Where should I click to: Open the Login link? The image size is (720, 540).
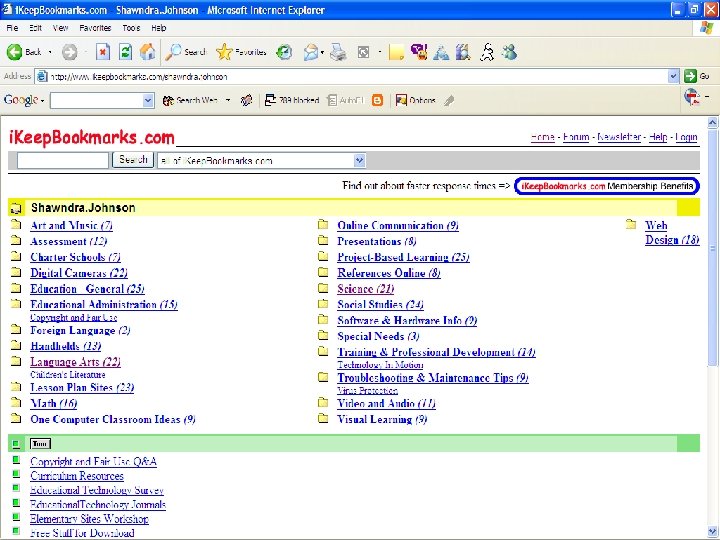pyautogui.click(x=686, y=137)
